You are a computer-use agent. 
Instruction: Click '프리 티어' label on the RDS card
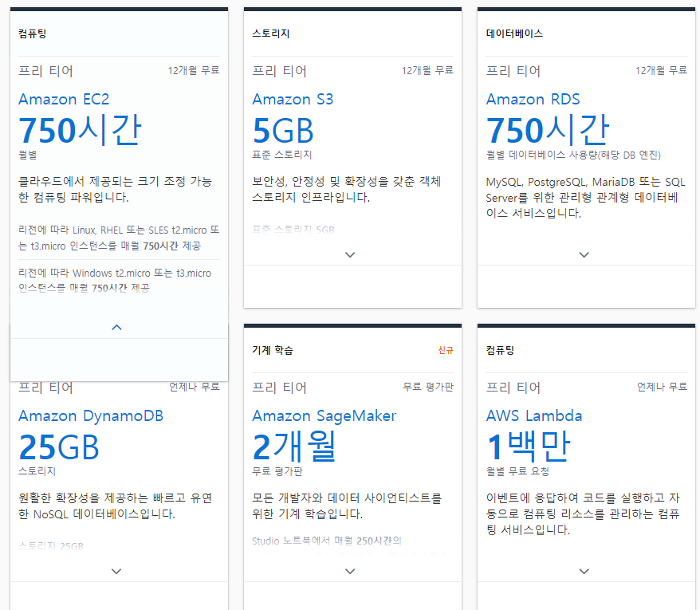click(x=513, y=71)
